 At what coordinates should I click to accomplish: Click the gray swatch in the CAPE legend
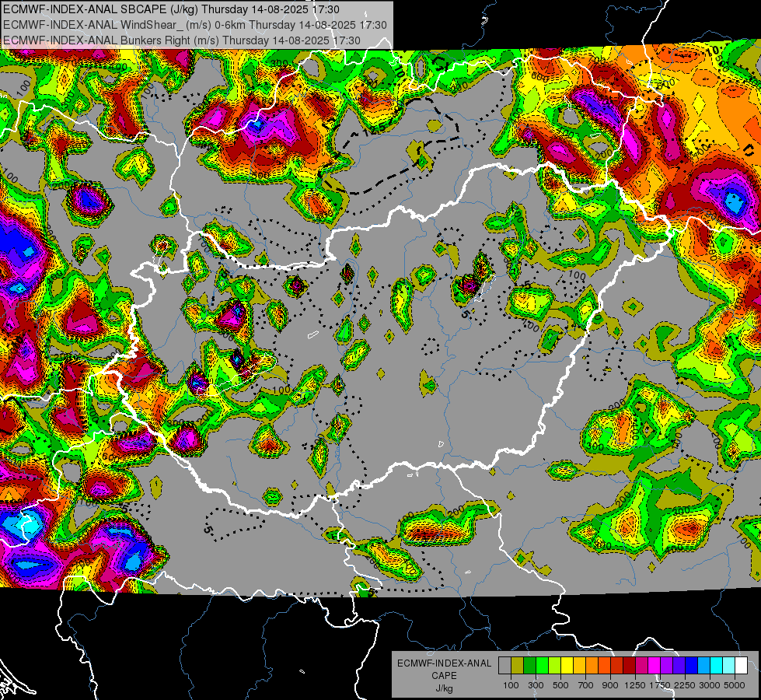[x=504, y=665]
